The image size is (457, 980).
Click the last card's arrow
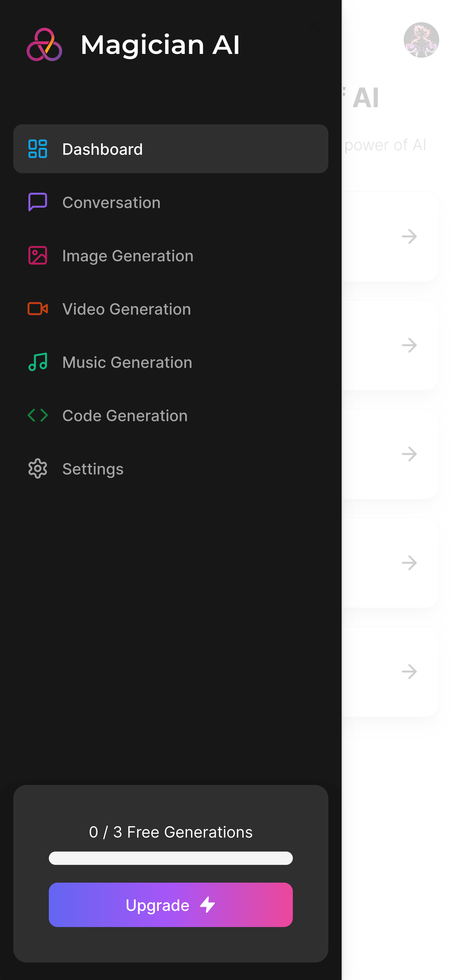click(x=409, y=671)
